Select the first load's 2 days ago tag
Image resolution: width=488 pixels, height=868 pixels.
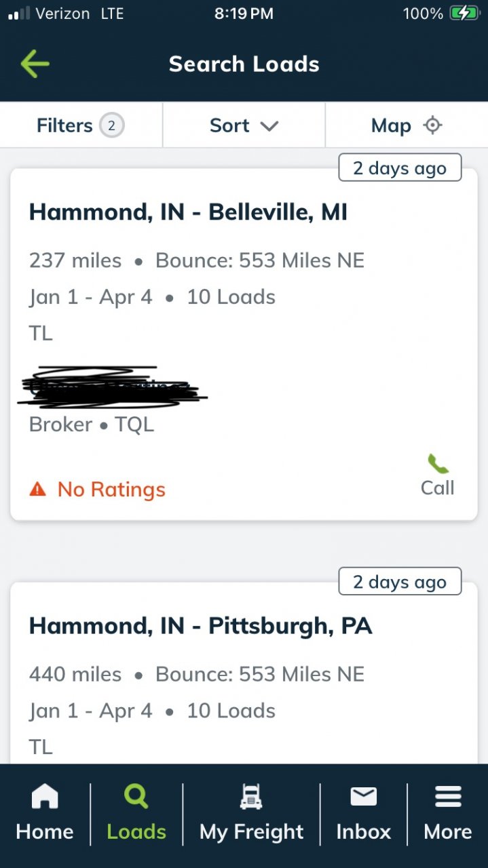(400, 168)
